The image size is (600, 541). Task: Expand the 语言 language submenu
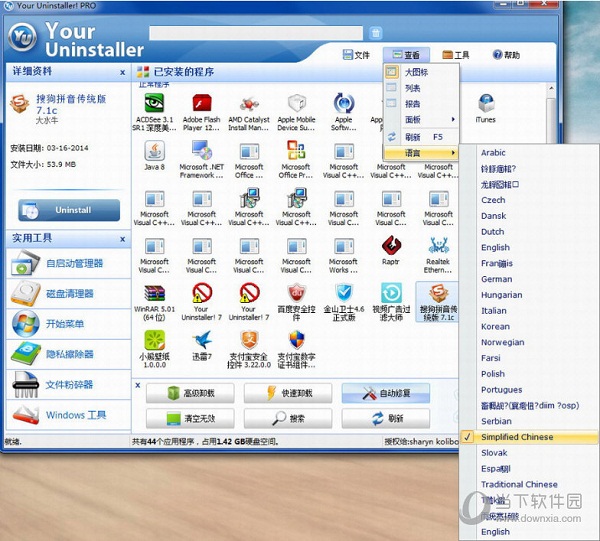click(421, 153)
